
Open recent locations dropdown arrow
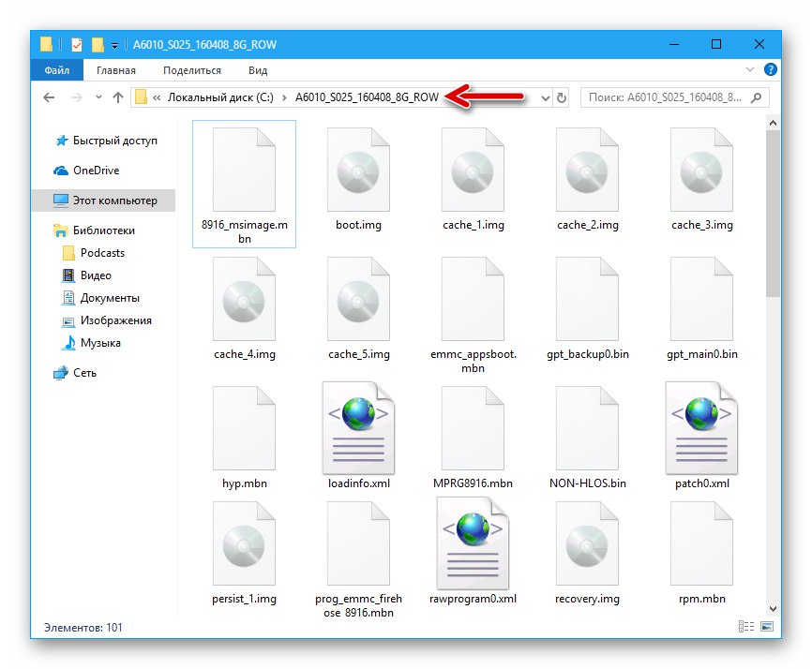coord(98,97)
